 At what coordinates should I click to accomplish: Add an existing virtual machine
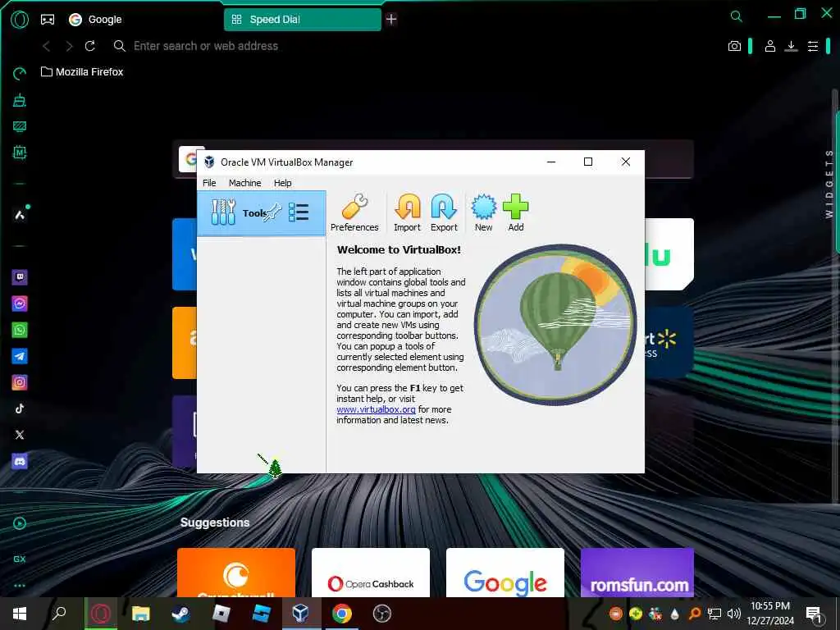(515, 212)
